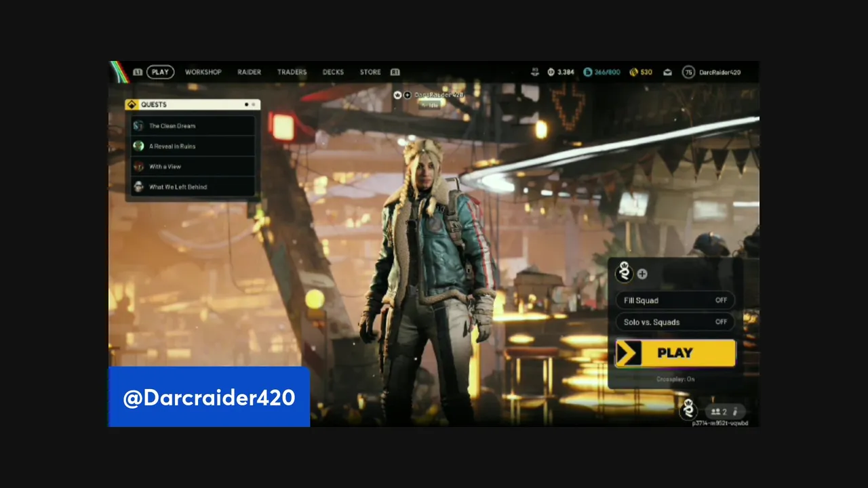Select the STORE tab
868x488 pixels.
pyautogui.click(x=370, y=72)
